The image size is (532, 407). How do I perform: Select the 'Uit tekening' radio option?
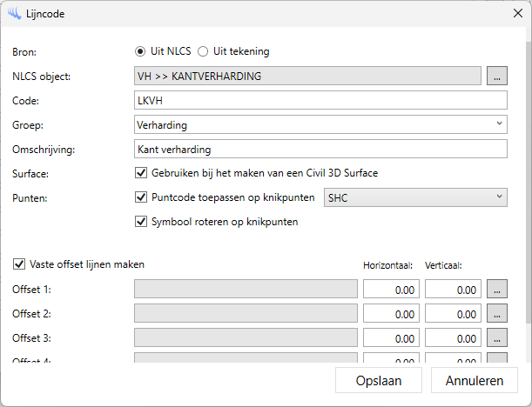204,51
